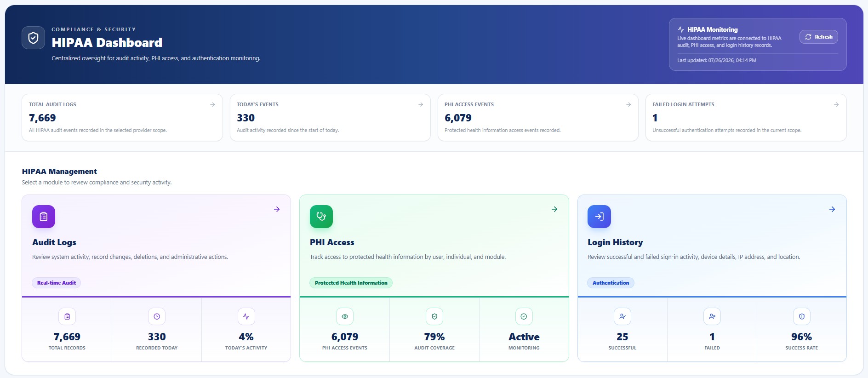This screenshot has width=868, height=378.
Task: Click the Refresh button
Action: [x=818, y=37]
